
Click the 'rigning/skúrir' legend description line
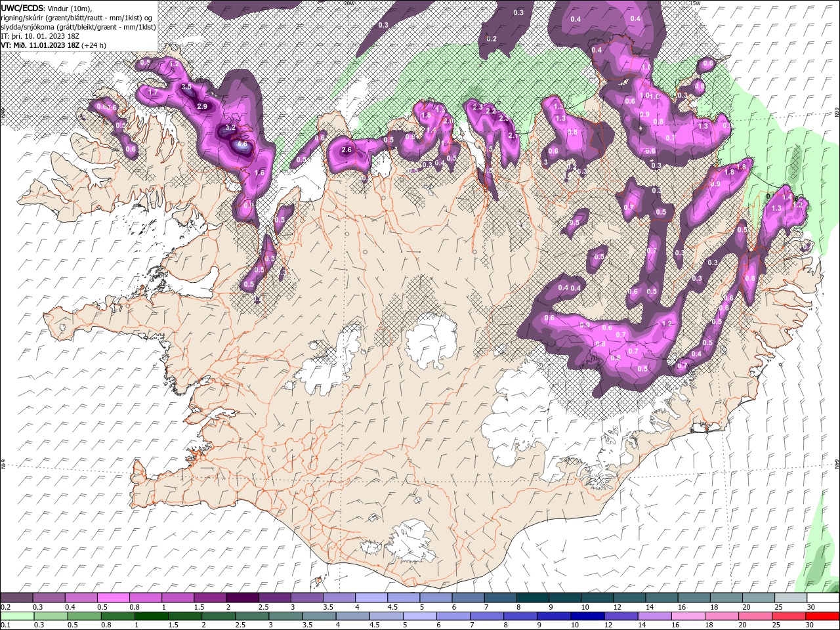tap(77, 17)
